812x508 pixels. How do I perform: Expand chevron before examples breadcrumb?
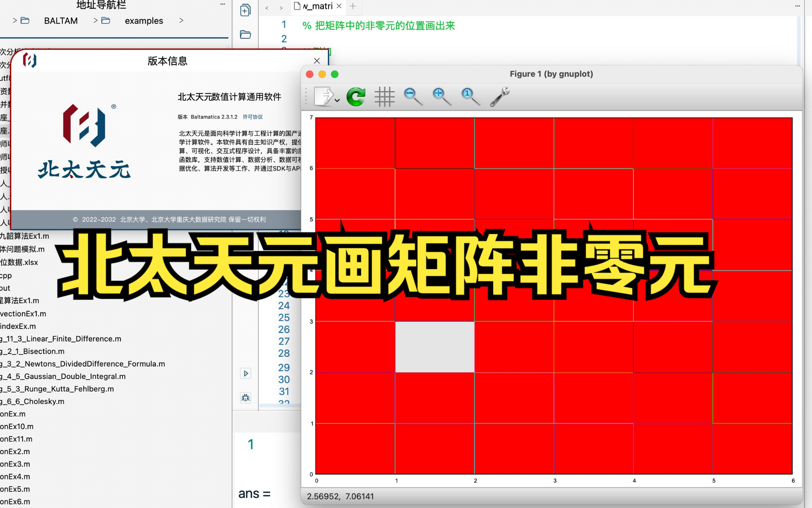pyautogui.click(x=95, y=20)
